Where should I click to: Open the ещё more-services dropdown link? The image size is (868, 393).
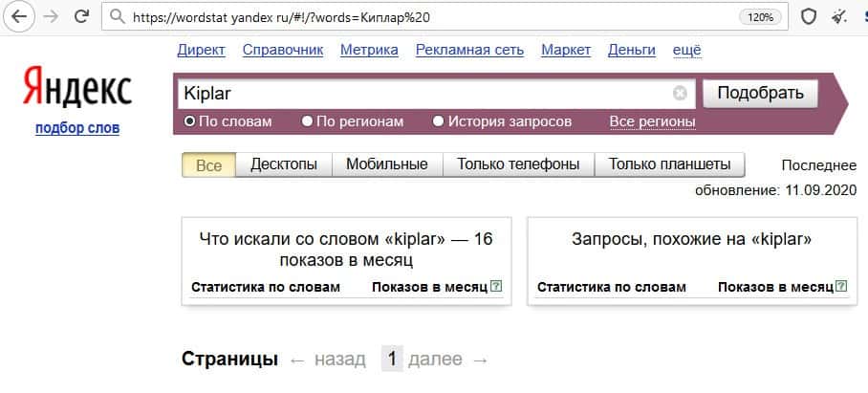(686, 50)
